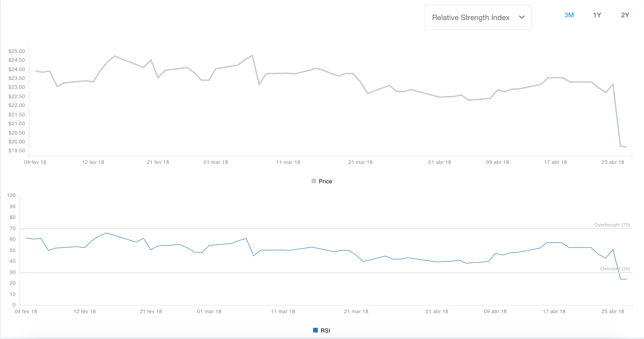Click the 100 label on RSI axis
The image size is (644, 339).
tap(11, 195)
